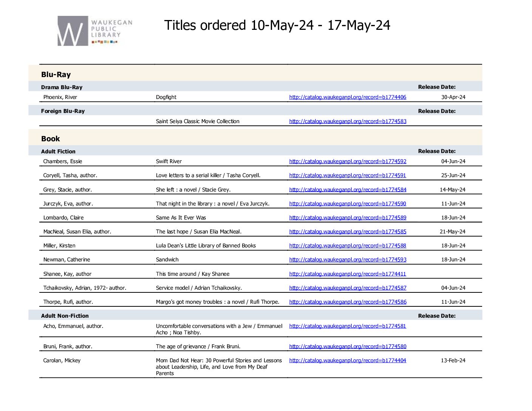Image resolution: width=532 pixels, height=411 pixels.
Task: Select author 'Grey, Stacie, author.'
Action: pos(67,190)
